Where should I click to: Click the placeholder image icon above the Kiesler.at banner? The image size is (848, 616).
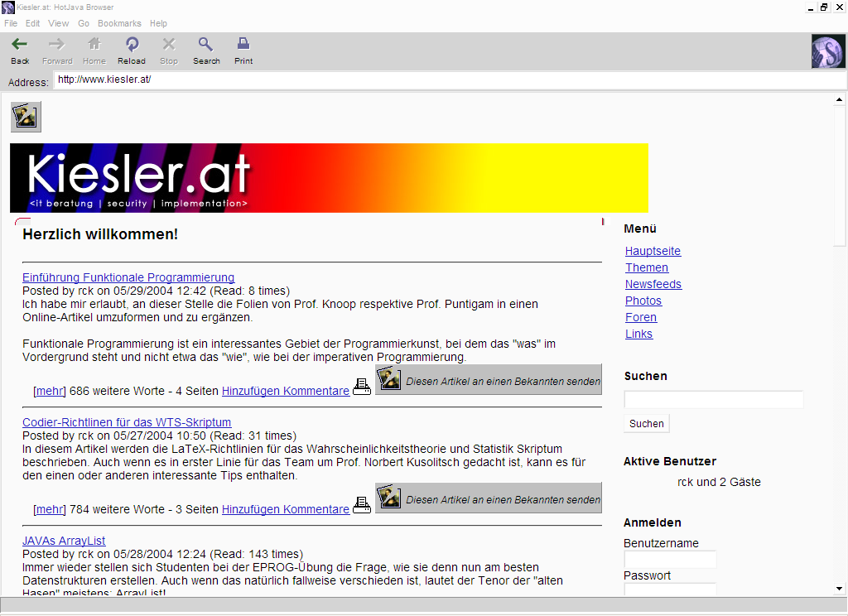(26, 117)
